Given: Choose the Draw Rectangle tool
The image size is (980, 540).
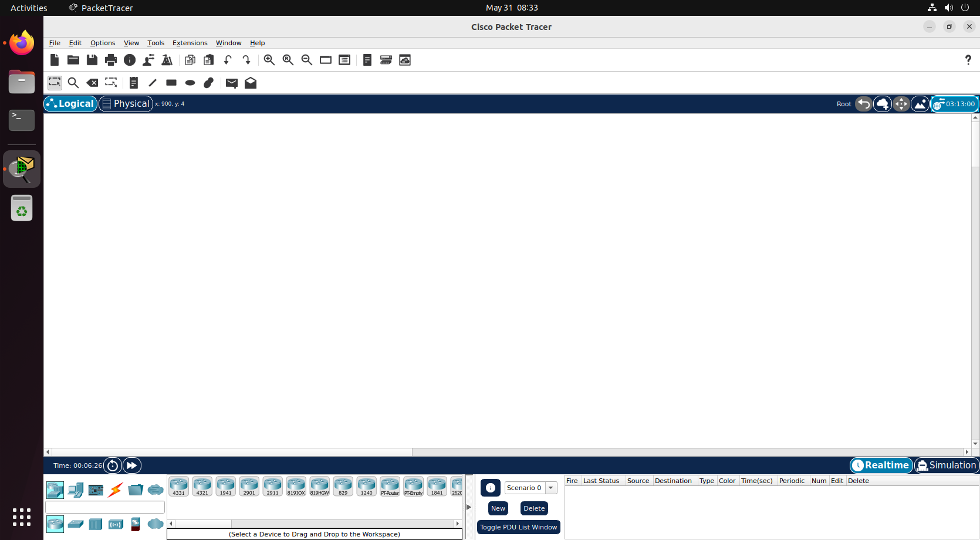Looking at the screenshot, I should click(171, 83).
